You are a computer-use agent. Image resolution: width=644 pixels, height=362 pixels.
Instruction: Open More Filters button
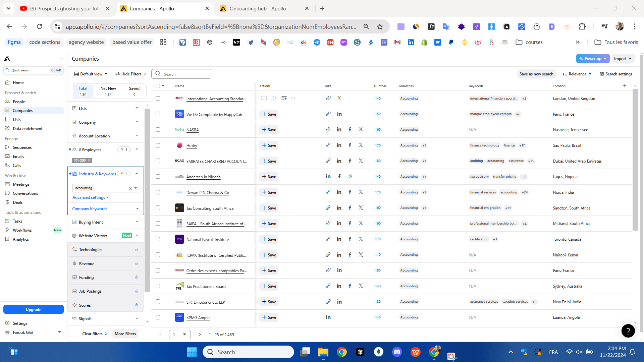tap(125, 334)
